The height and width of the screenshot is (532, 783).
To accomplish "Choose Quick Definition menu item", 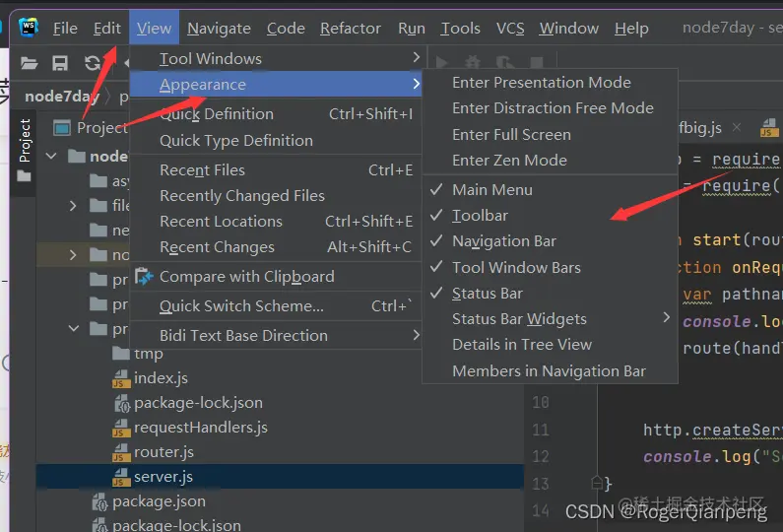I will (276, 114).
